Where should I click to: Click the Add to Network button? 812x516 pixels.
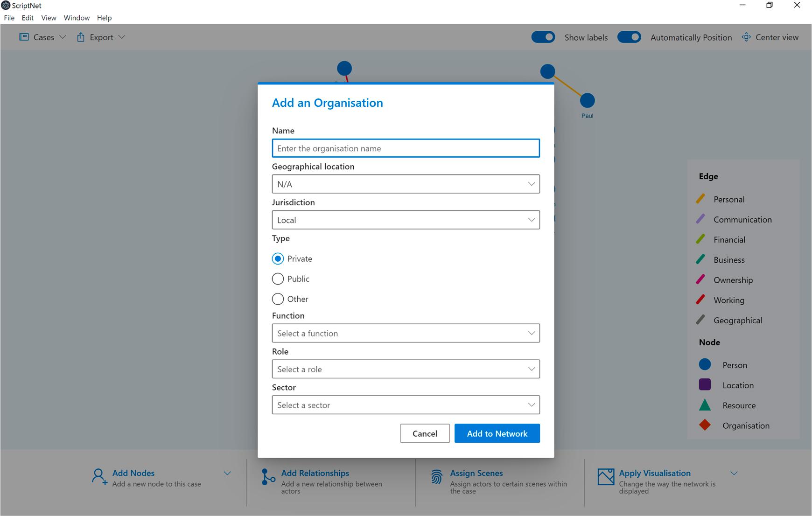click(497, 433)
